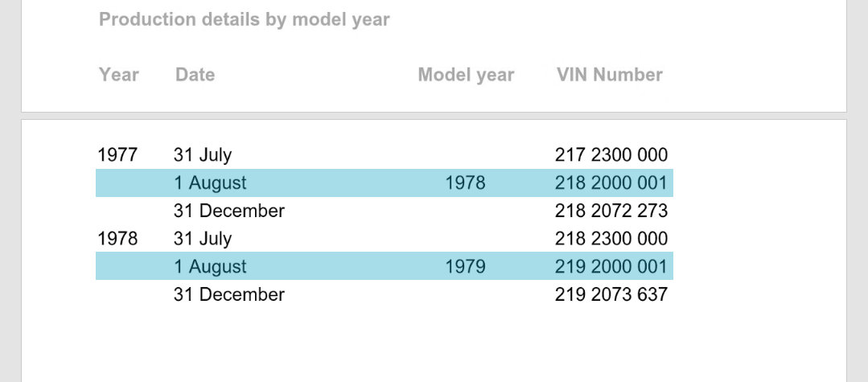This screenshot has height=382, width=868.
Task: Select VIN number 219 2000 001
Action: point(611,267)
